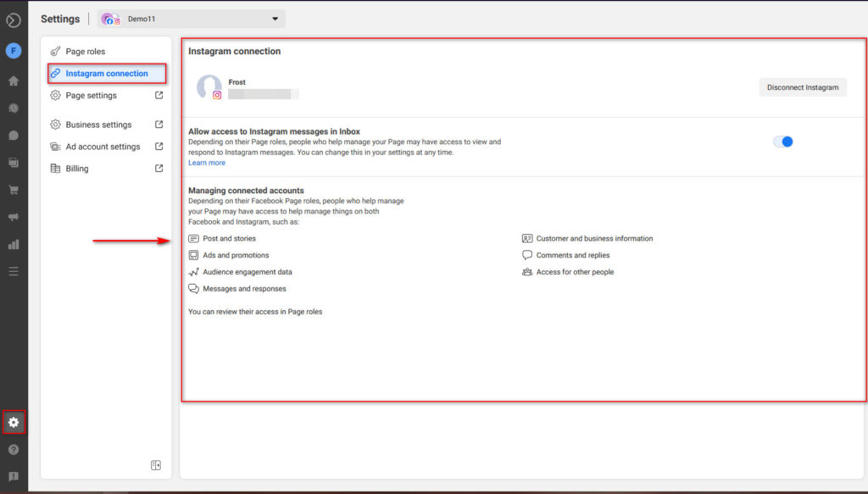Open Ad account settings menu item
This screenshot has height=494, width=868.
107,147
